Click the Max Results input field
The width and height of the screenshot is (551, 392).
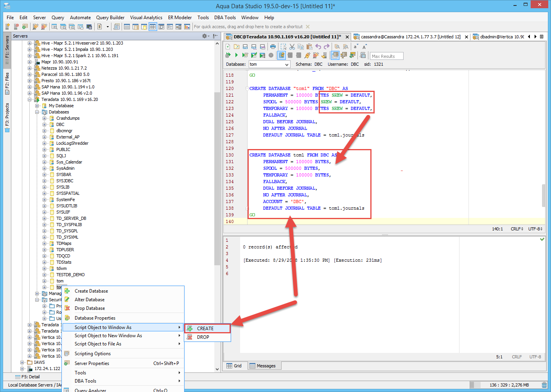pos(386,56)
